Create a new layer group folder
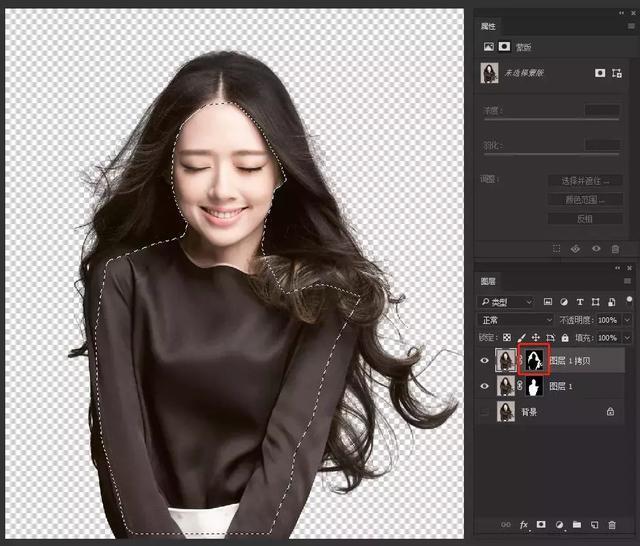The height and width of the screenshot is (546, 640). tap(577, 524)
